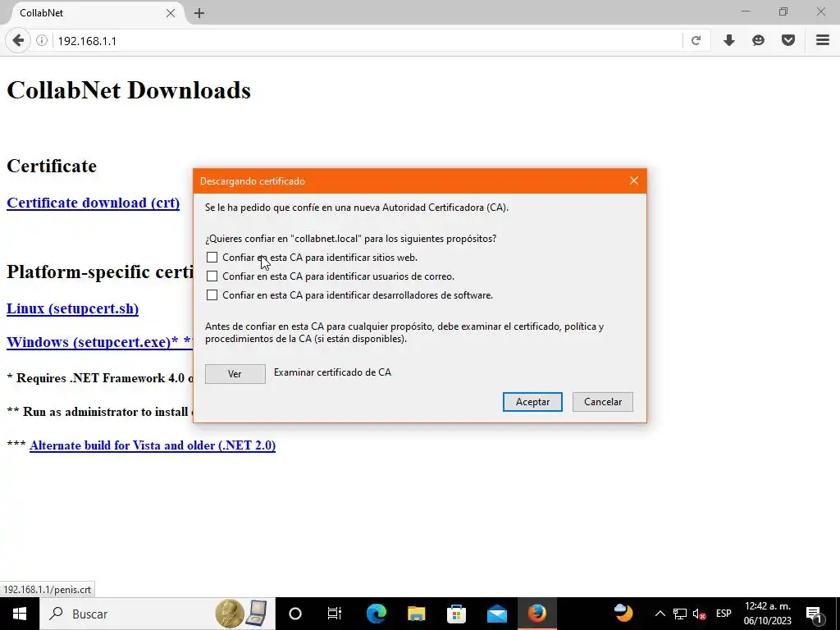Minimize the Firefox window
The height and width of the screenshot is (630, 840).
click(745, 11)
